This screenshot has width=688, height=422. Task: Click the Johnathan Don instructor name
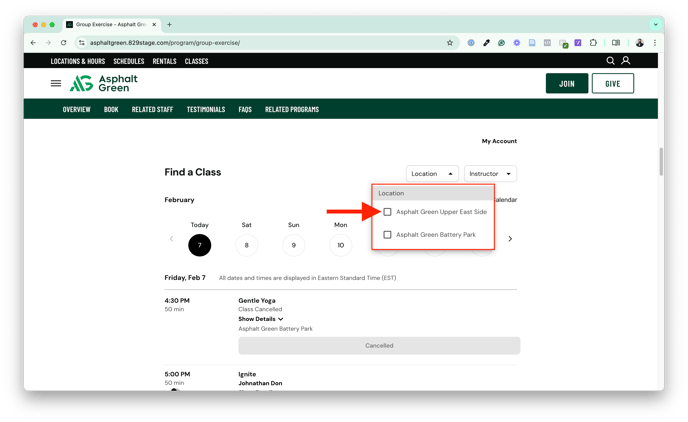click(260, 383)
